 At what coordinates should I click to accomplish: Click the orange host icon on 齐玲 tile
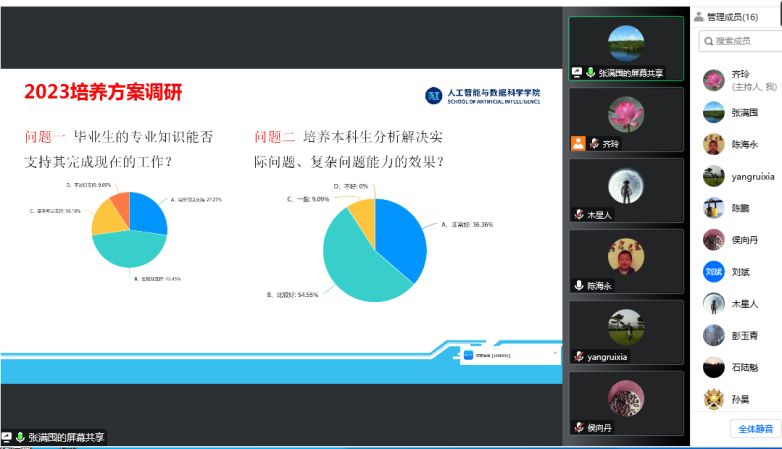click(x=577, y=143)
